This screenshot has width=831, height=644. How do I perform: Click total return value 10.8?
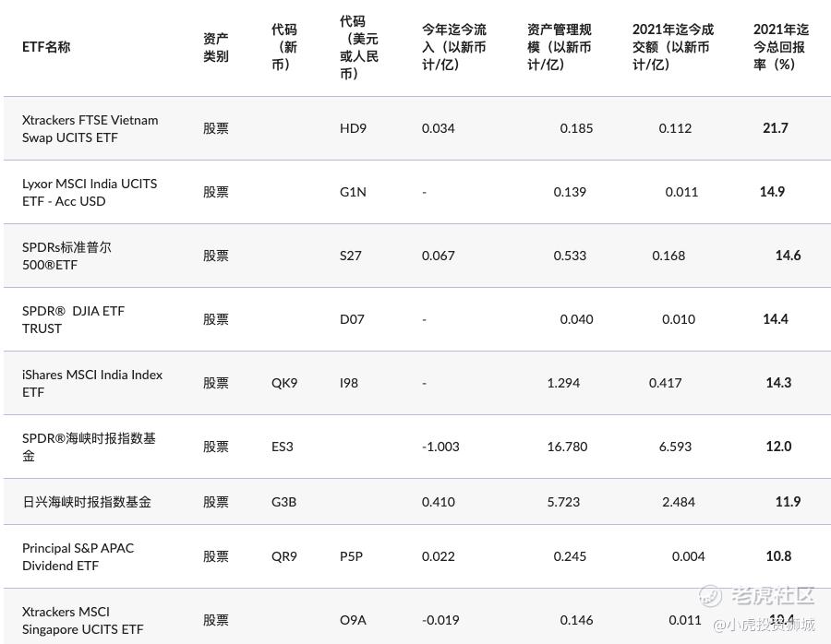click(x=778, y=556)
